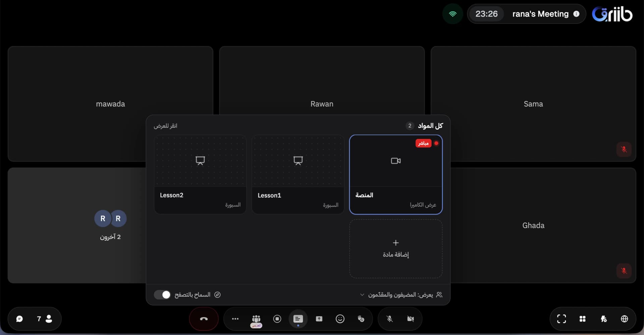Viewport: 644px width, 335px height.
Task: Hang up with the red phone button
Action: point(204,319)
